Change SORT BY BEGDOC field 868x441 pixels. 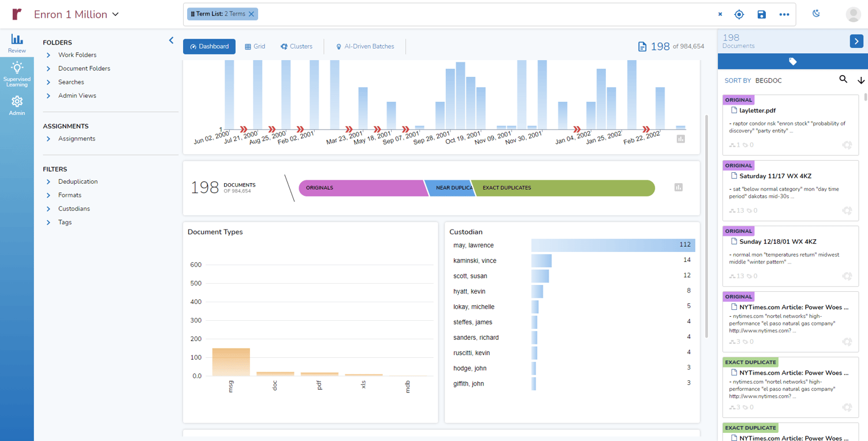click(768, 81)
